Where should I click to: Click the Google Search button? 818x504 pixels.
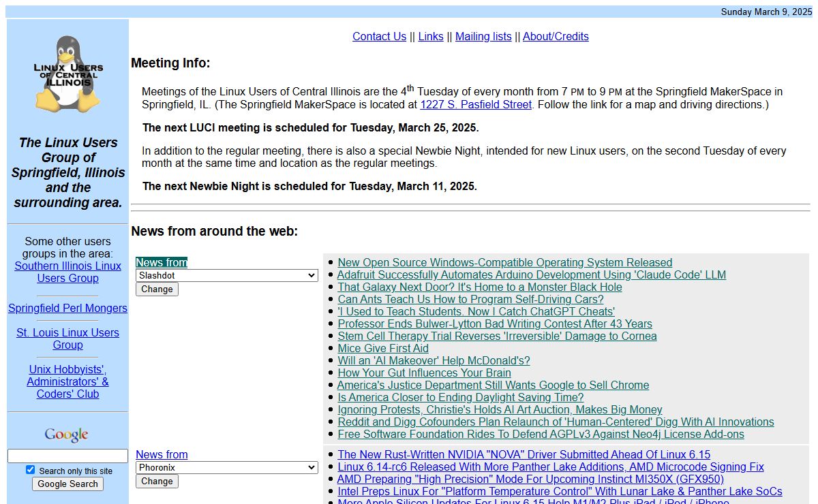click(x=67, y=484)
